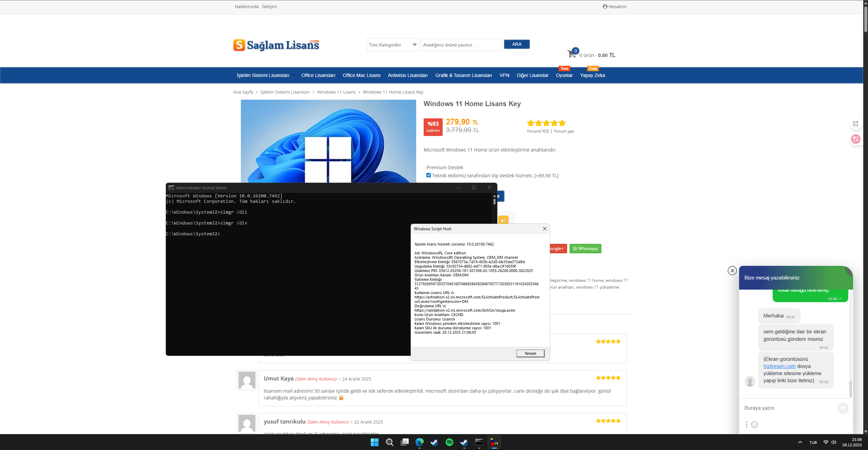Viewport: 868px width, 450px height.
Task: Click the Command Prompt title bar icon
Action: click(171, 188)
